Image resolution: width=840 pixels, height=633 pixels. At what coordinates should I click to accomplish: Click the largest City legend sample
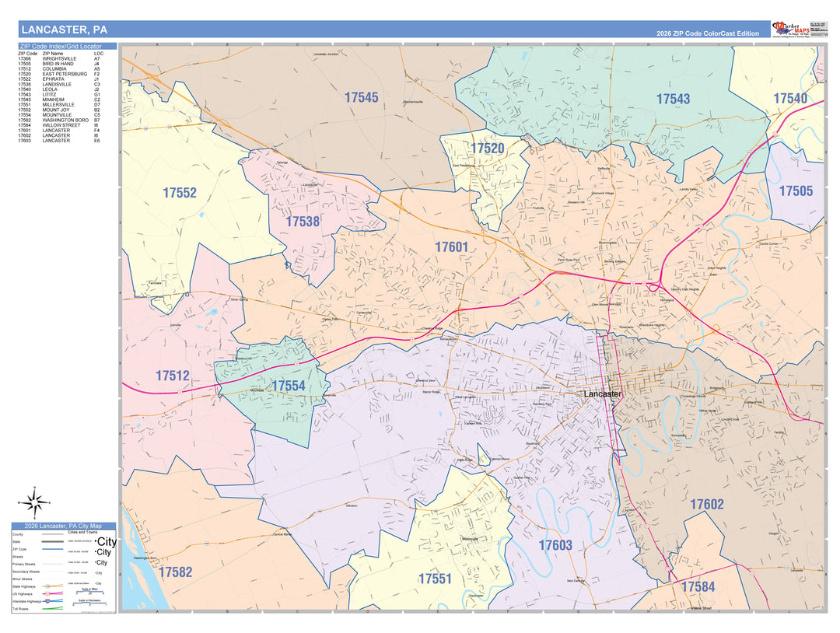click(106, 542)
